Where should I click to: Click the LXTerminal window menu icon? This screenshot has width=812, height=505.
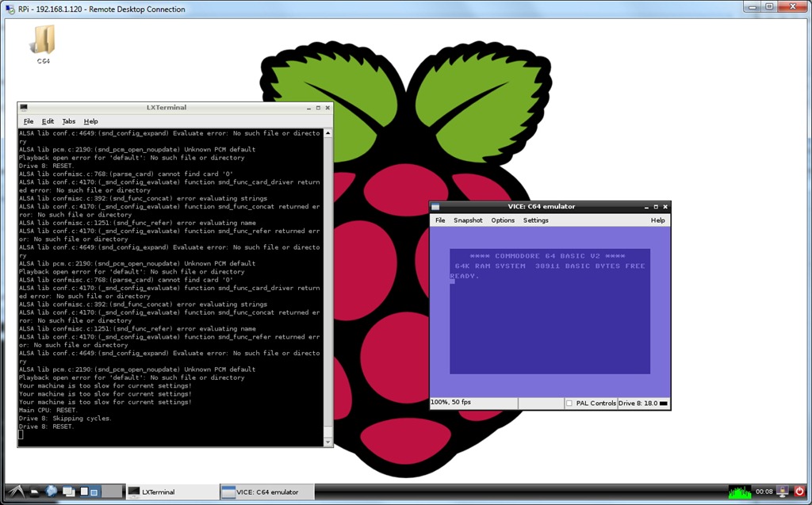coord(24,108)
